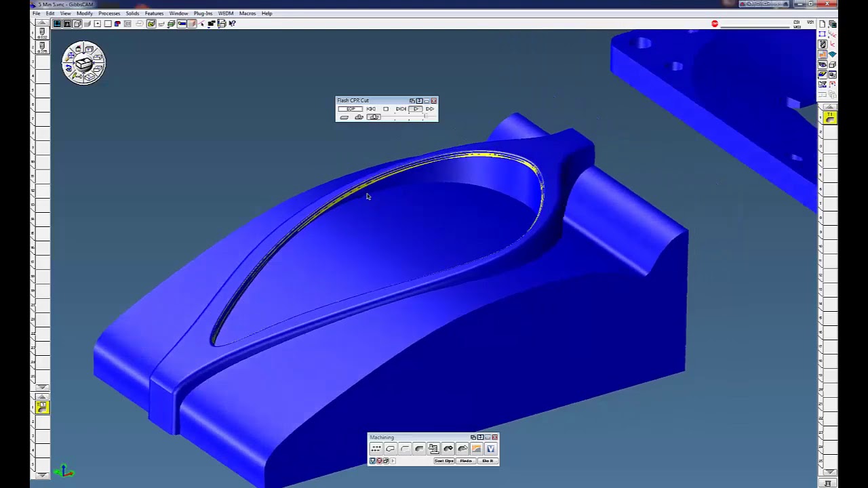Click the EOP field in Flash CPR Cut
The height and width of the screenshot is (488, 868).
[x=351, y=109]
